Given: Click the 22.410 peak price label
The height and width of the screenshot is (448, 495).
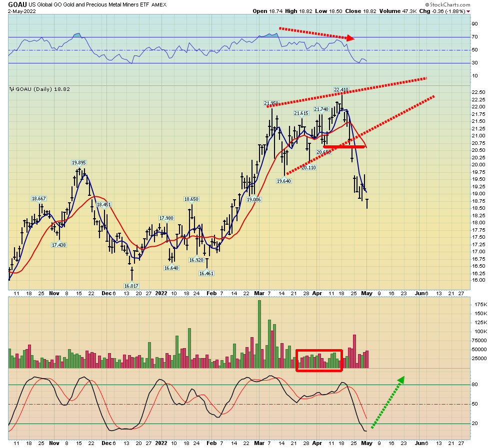Looking at the screenshot, I should coord(341,90).
